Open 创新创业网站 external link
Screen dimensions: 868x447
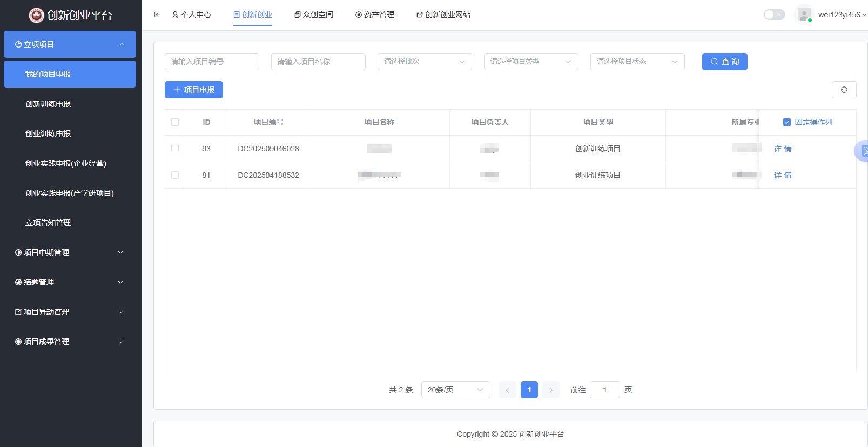tap(443, 15)
